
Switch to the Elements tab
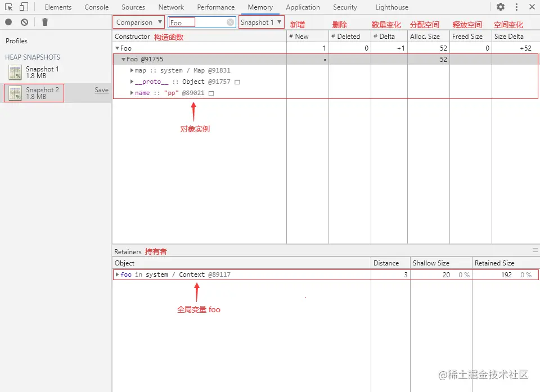58,7
